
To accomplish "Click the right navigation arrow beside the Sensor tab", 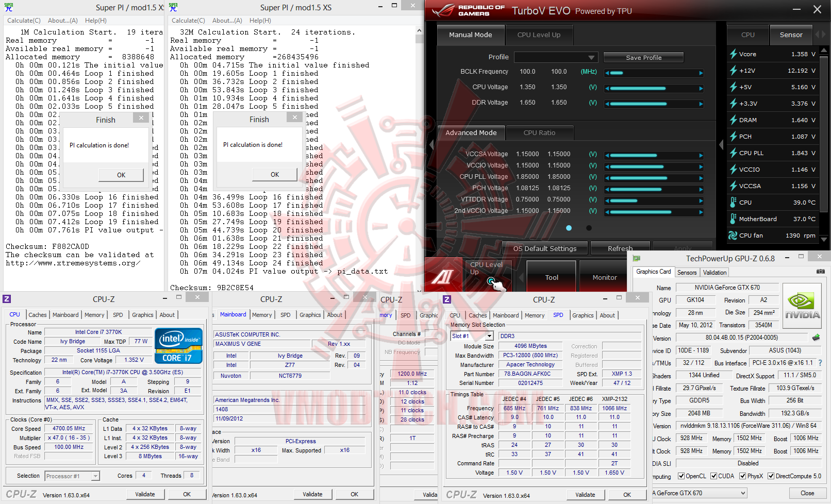I will pos(824,35).
